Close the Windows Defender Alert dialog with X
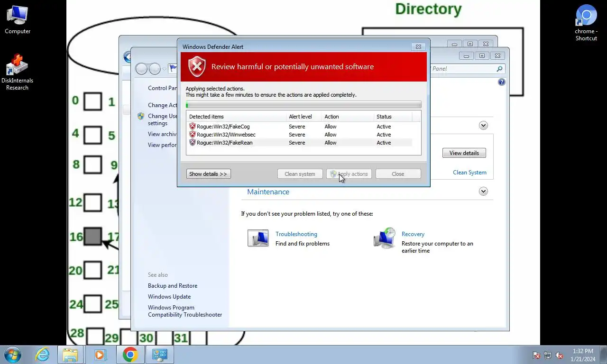 [418, 47]
